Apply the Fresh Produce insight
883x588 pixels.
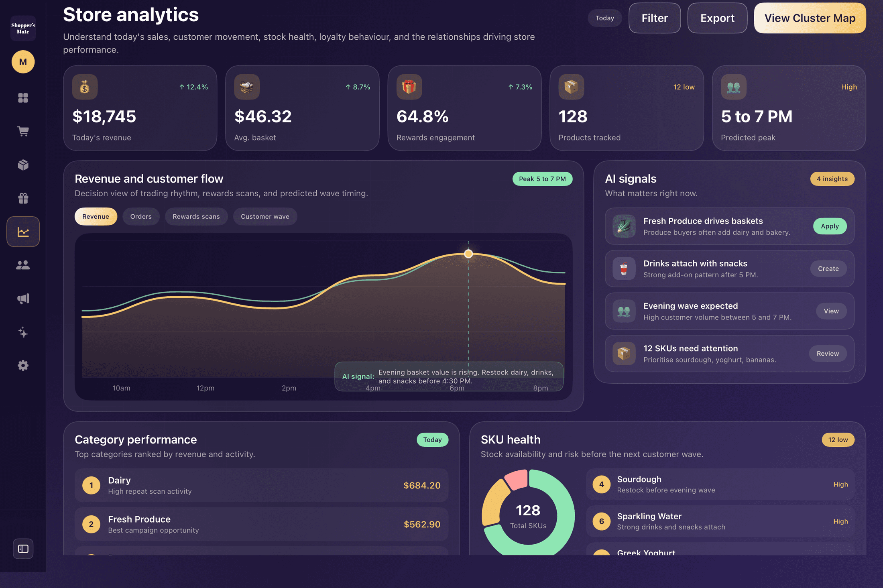point(830,226)
